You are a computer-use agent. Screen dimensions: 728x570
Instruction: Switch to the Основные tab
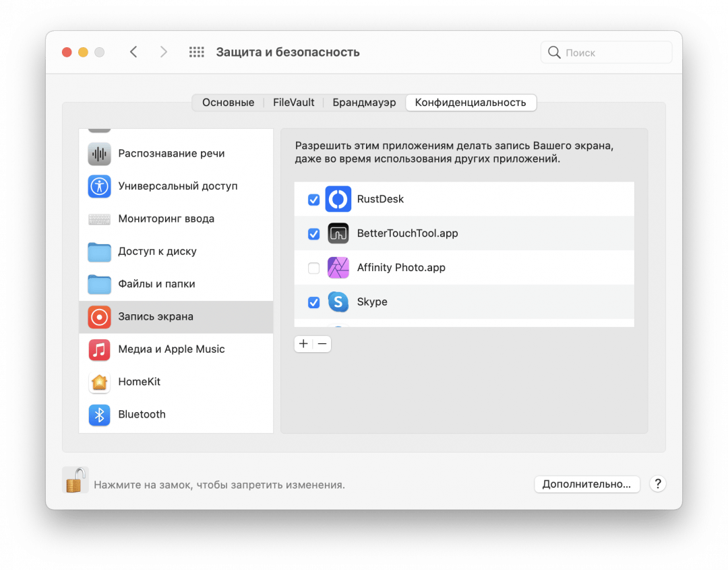[228, 103]
